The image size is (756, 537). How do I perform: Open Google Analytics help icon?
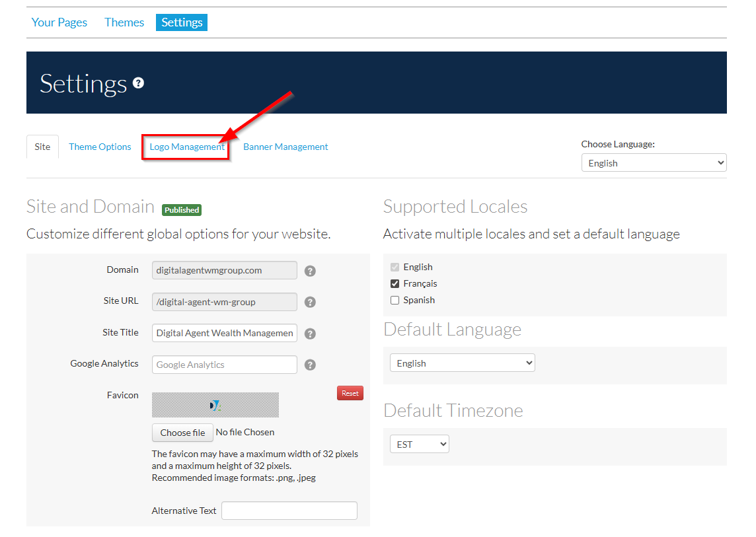(310, 365)
